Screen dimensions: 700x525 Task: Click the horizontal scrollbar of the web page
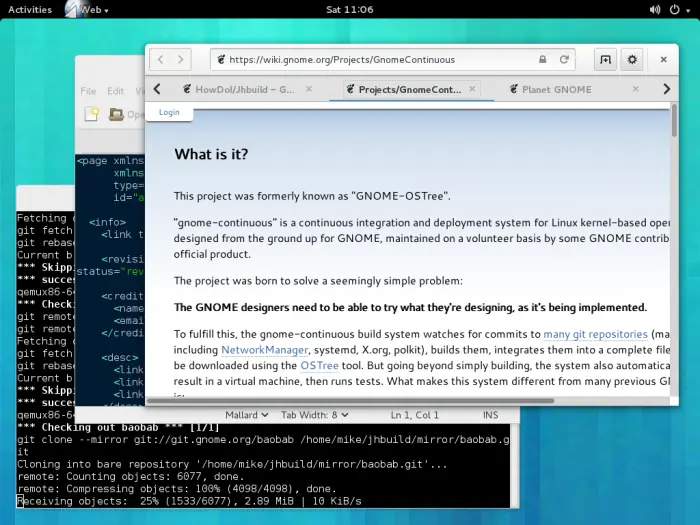pyautogui.click(x=350, y=400)
